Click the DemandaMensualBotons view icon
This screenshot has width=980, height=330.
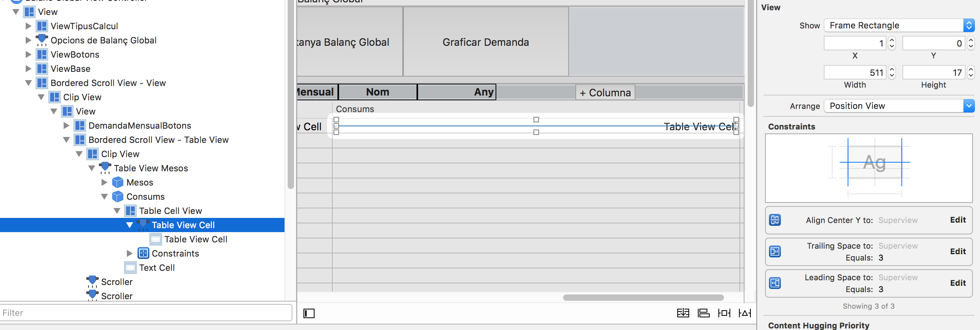pos(80,126)
